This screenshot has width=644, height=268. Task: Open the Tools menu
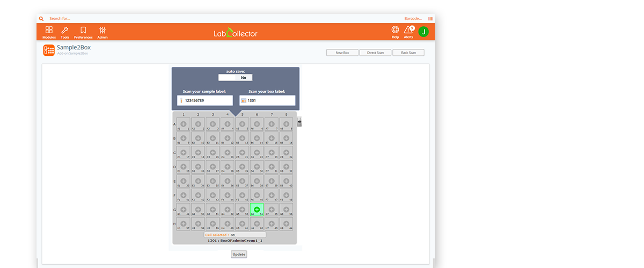[x=65, y=32]
